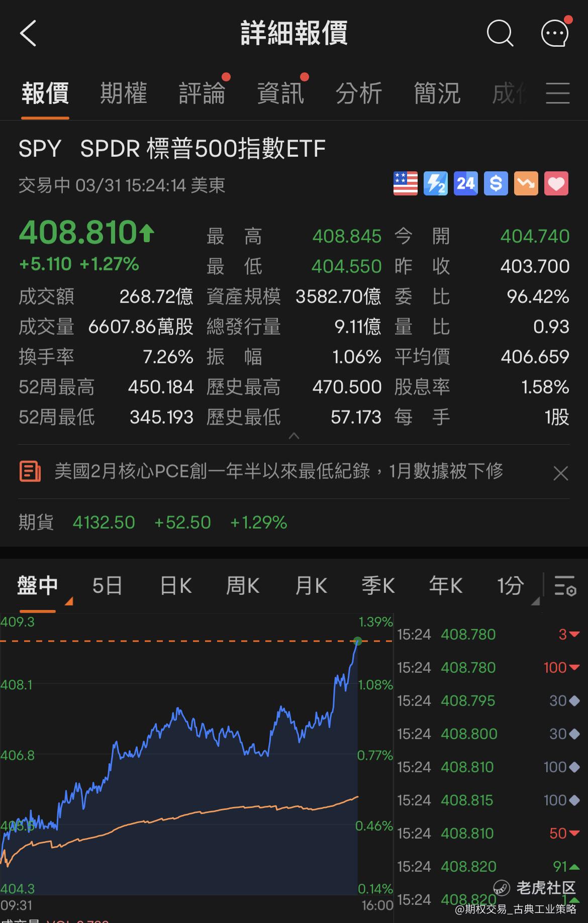The image size is (588, 923).
Task: Select the 季K chart tab
Action: coord(378,586)
